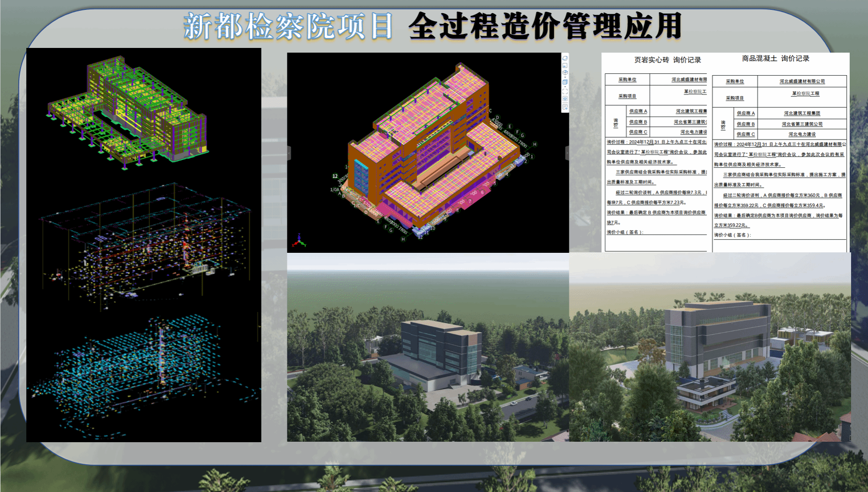Open the 商品混凝土 询价记录 document heading
This screenshot has width=868, height=492.
click(775, 59)
